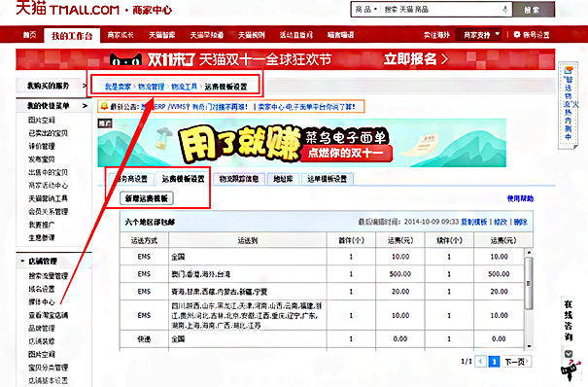Viewport: 588px width, 387px height.
Task: Expand the 商家支持 dropdown
Action: coord(479,35)
